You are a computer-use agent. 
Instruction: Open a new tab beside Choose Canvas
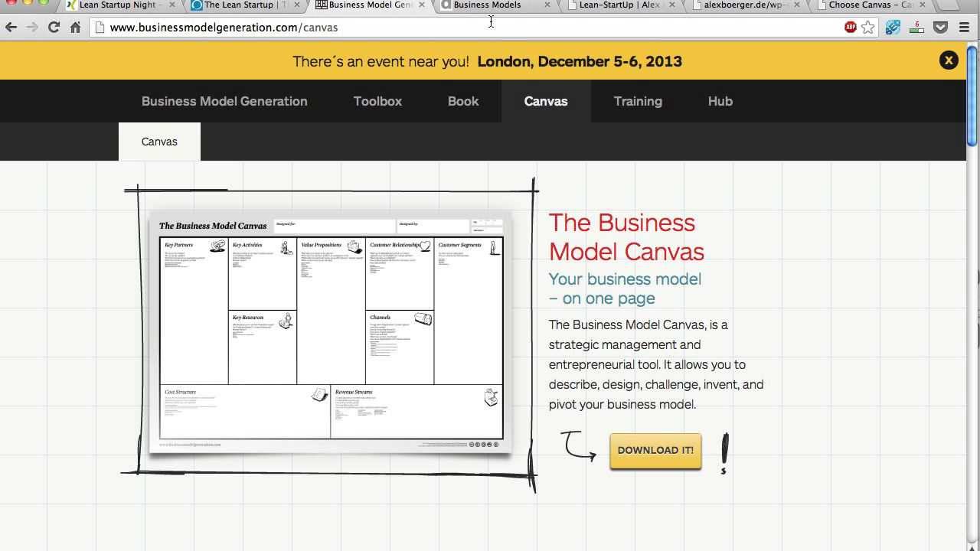point(946,5)
